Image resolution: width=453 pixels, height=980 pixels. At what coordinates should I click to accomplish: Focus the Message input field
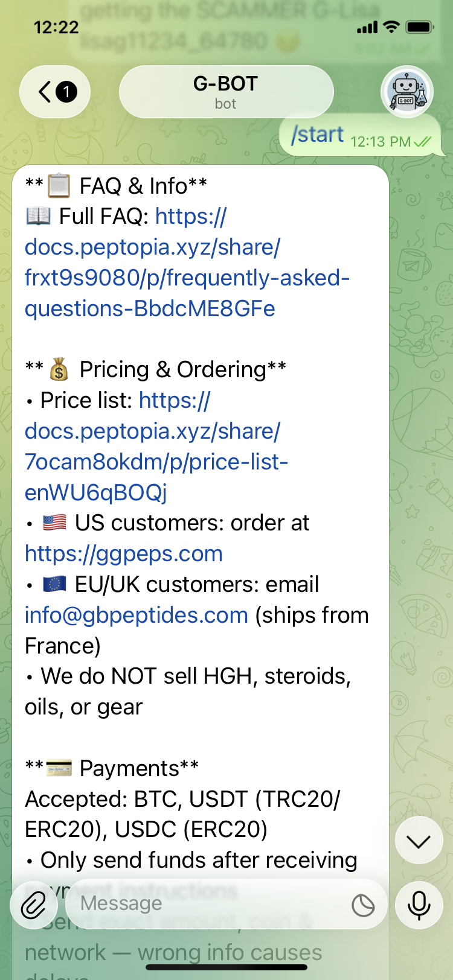205,903
